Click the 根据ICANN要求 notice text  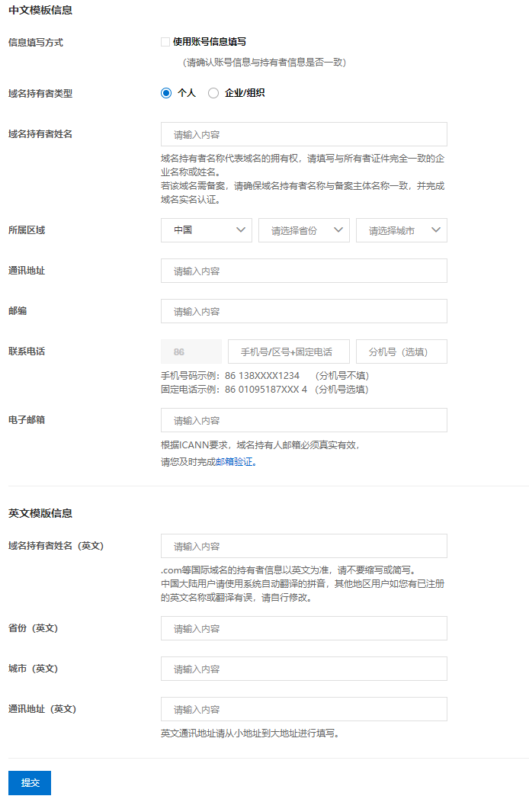coord(261,445)
